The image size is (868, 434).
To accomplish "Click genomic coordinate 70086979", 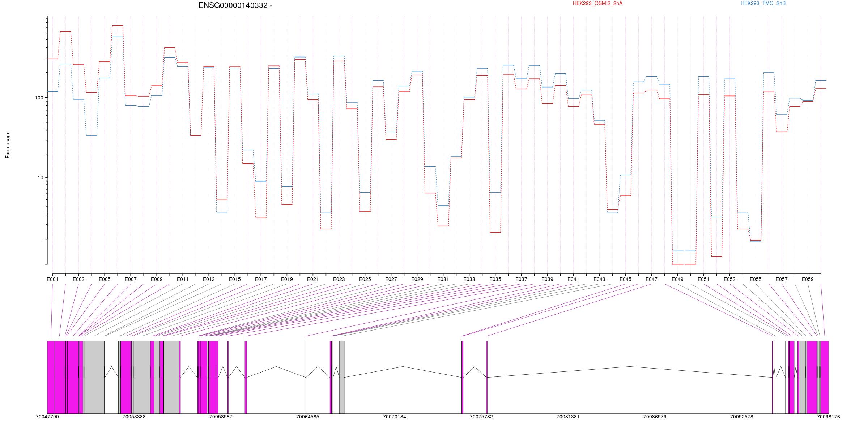I will click(x=655, y=417).
